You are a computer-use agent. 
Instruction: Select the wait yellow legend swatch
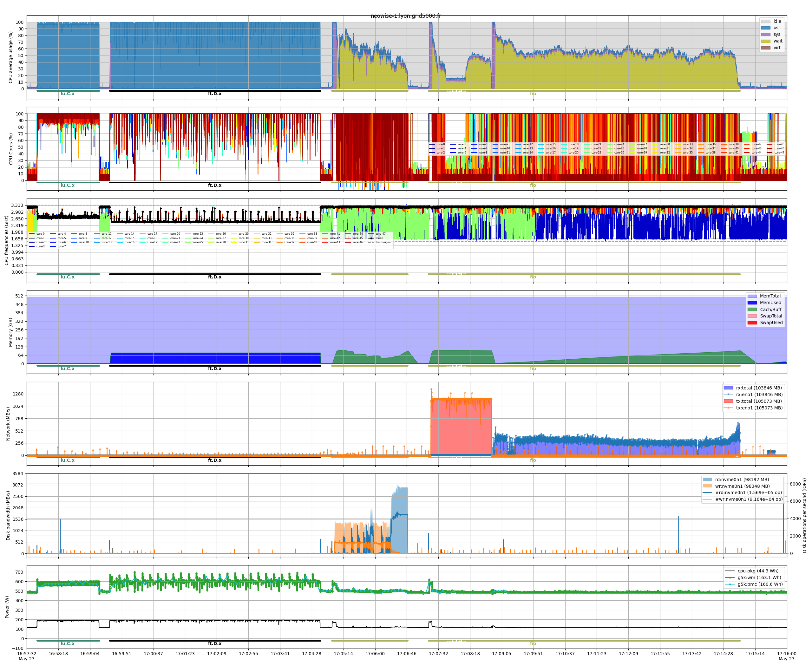click(766, 41)
